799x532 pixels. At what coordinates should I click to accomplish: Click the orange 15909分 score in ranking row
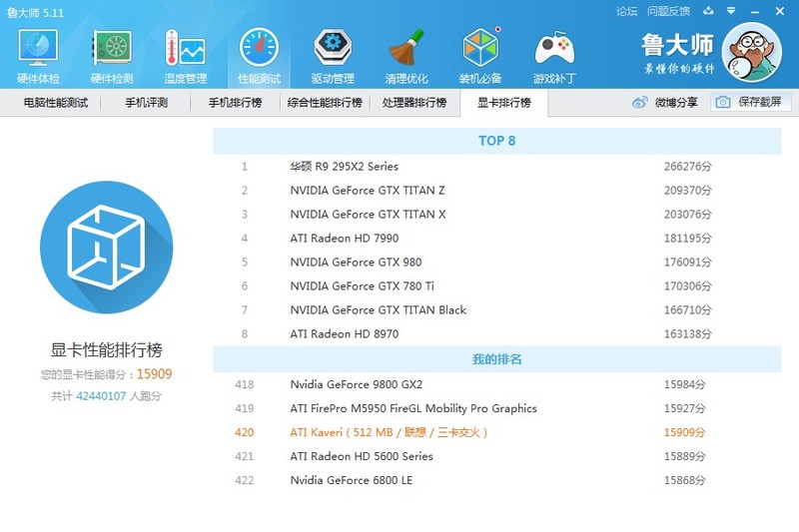(x=684, y=432)
